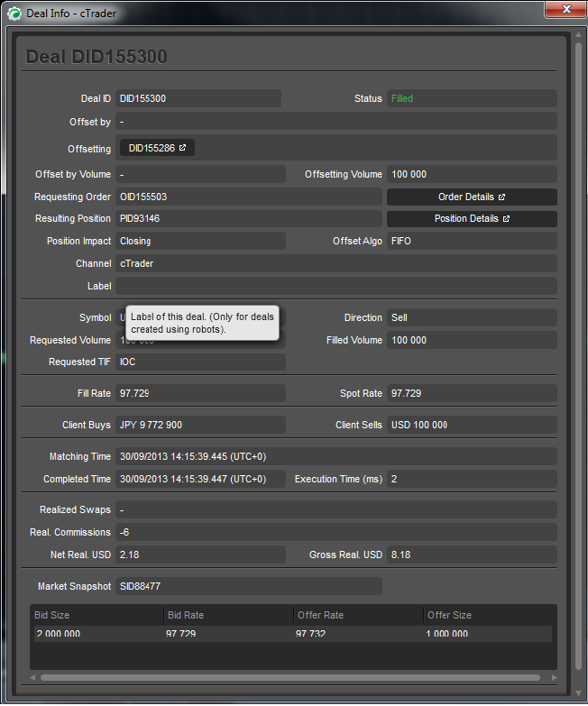
Task: Click the horizontal scrollbar right arrow
Action: pyautogui.click(x=555, y=678)
